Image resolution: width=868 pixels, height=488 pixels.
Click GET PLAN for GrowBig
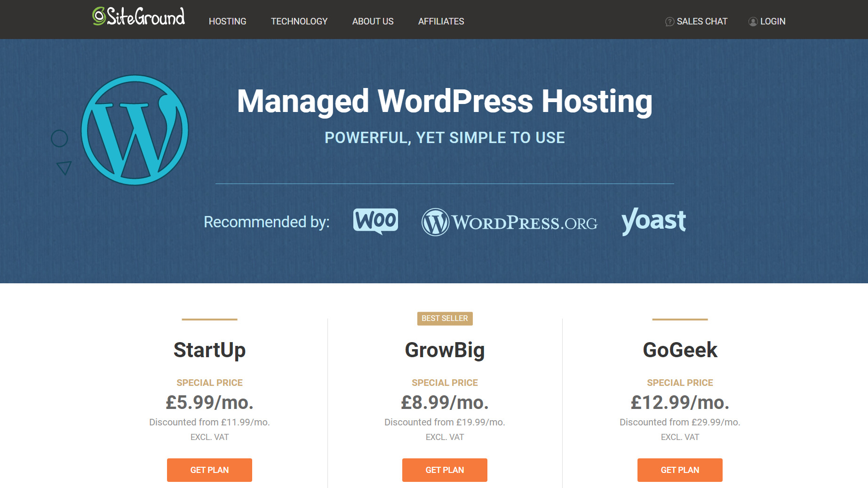pos(445,470)
